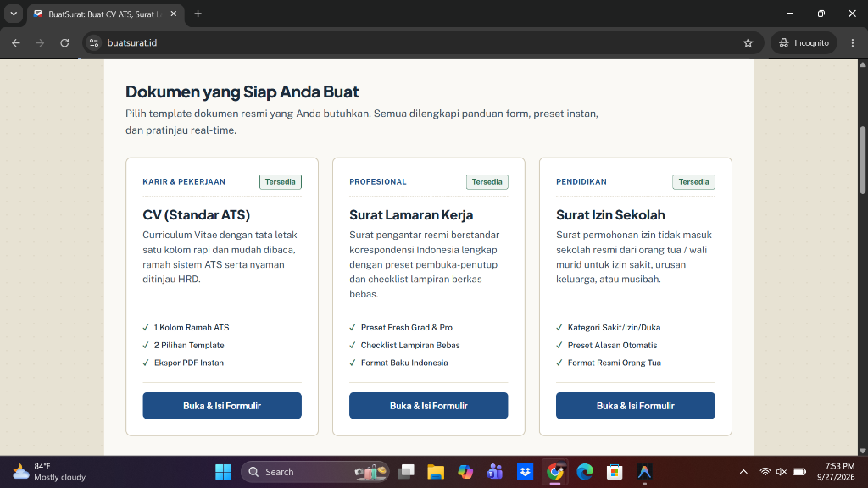Open Microsoft Teams from the taskbar
The width and height of the screenshot is (868, 488).
coord(495,472)
